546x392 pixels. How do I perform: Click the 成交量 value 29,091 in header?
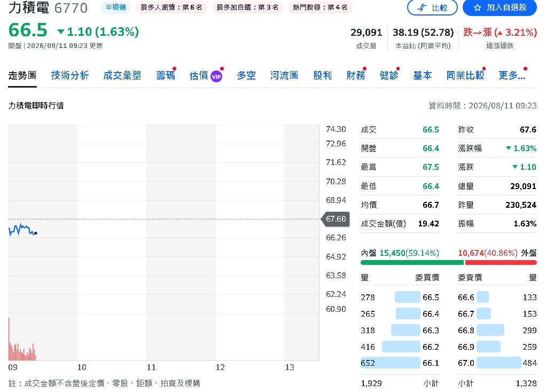(x=366, y=33)
